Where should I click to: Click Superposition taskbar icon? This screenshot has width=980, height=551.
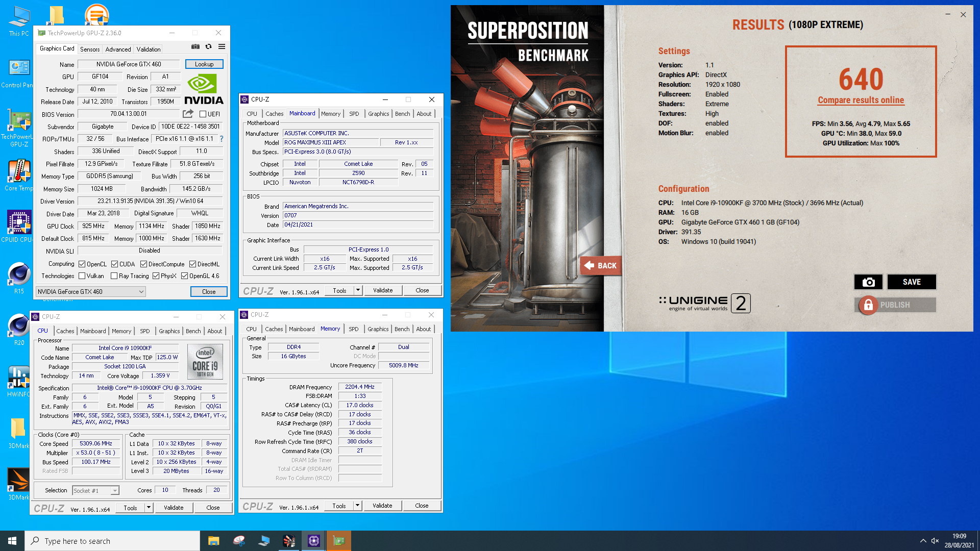coord(289,541)
